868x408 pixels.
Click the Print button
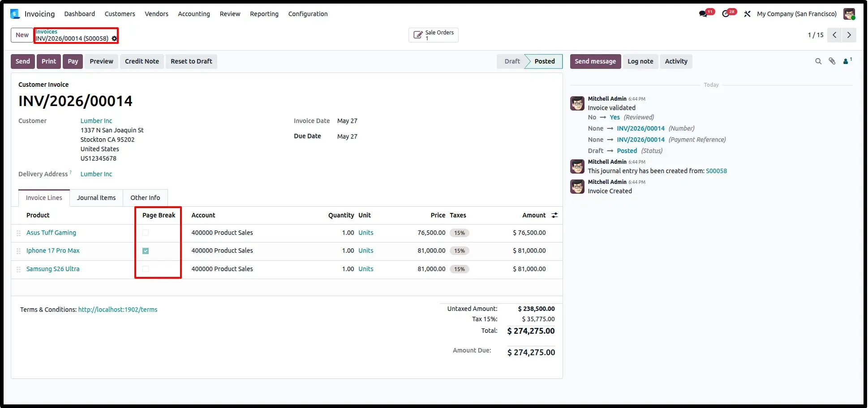(x=49, y=61)
